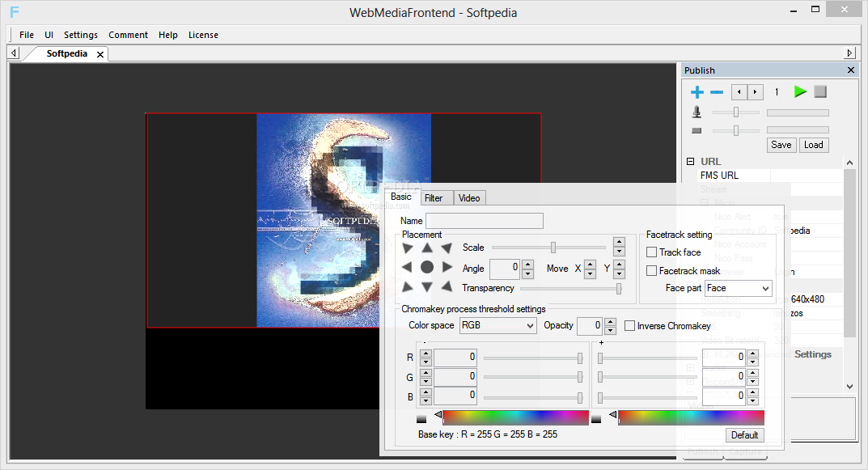The height and width of the screenshot is (470, 868).
Task: Increase the Scale stepper
Action: pos(620,242)
